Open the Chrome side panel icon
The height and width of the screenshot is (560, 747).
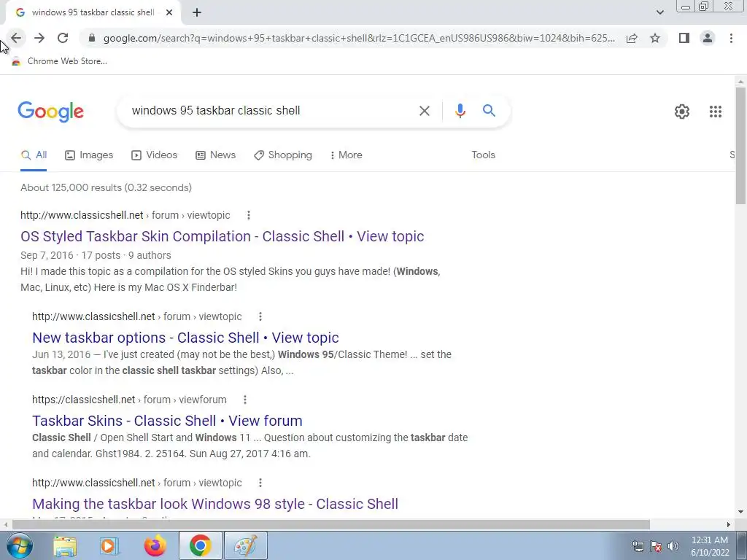(684, 38)
